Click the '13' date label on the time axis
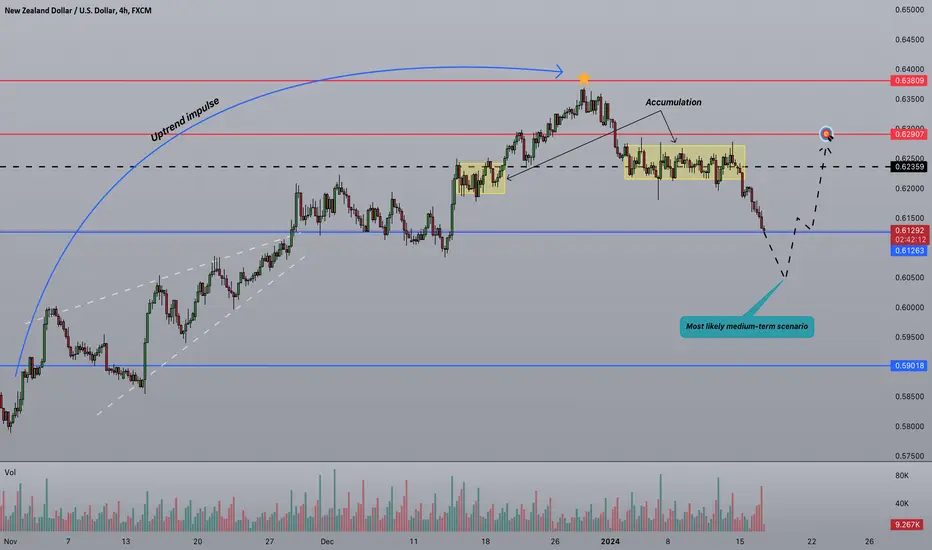Viewport: 932px width, 550px height. [x=125, y=542]
